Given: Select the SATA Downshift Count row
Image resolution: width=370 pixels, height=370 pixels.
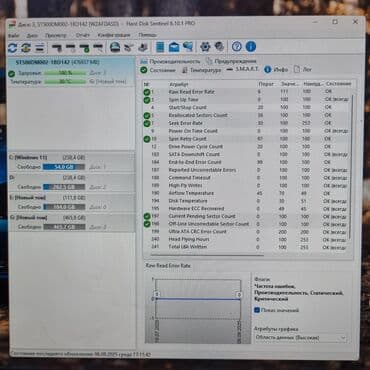Looking at the screenshot, I should point(246,154).
